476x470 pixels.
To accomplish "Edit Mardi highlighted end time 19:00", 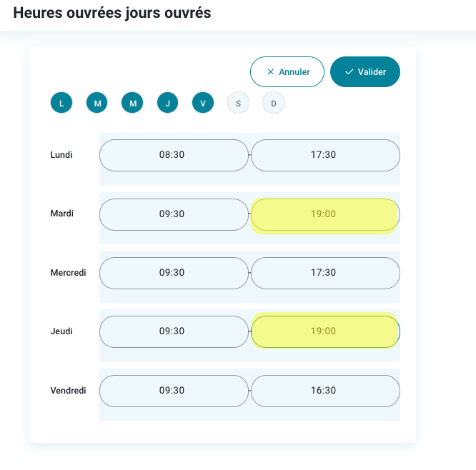I will click(x=324, y=214).
